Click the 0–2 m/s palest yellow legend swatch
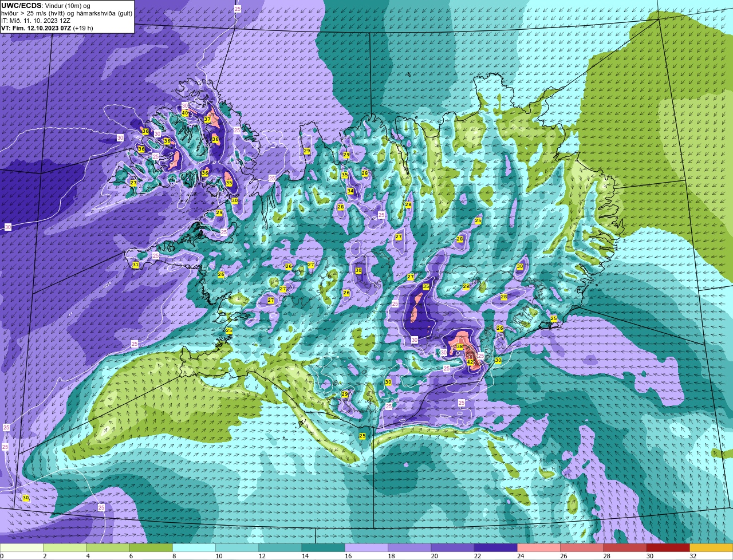Screen dimensions: 733x560 click(22, 547)
